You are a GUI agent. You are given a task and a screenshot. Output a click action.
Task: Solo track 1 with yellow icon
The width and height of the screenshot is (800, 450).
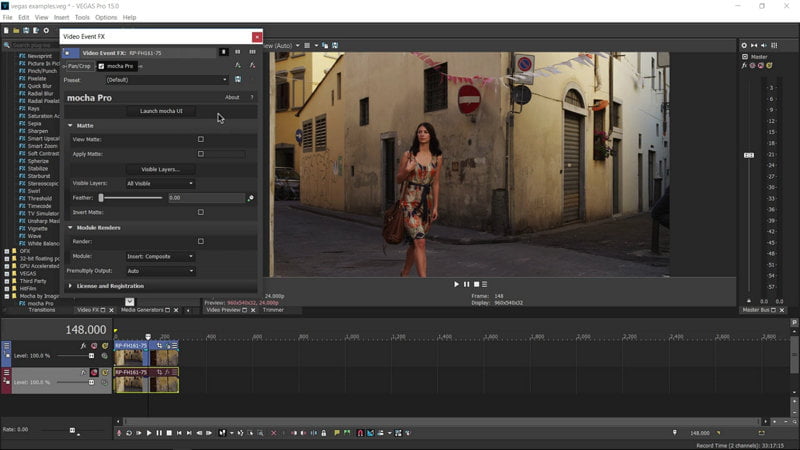coord(105,346)
